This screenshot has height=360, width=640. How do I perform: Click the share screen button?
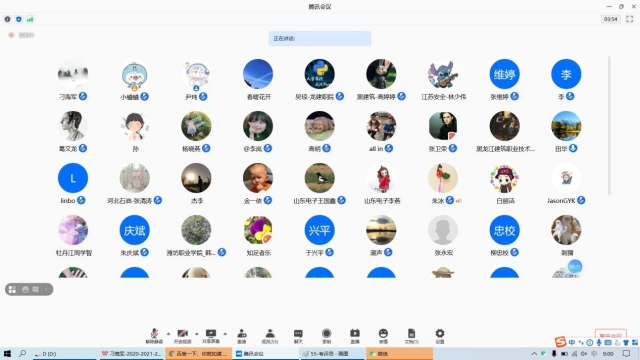pos(211,336)
